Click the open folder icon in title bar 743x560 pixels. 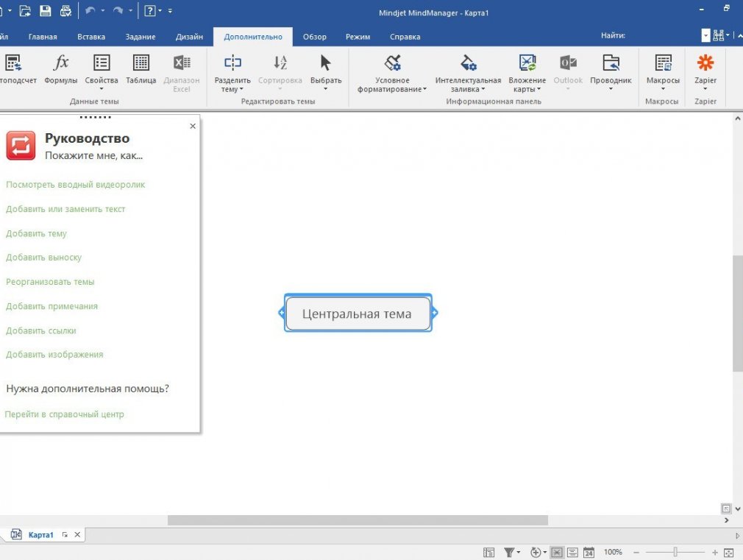pos(25,10)
